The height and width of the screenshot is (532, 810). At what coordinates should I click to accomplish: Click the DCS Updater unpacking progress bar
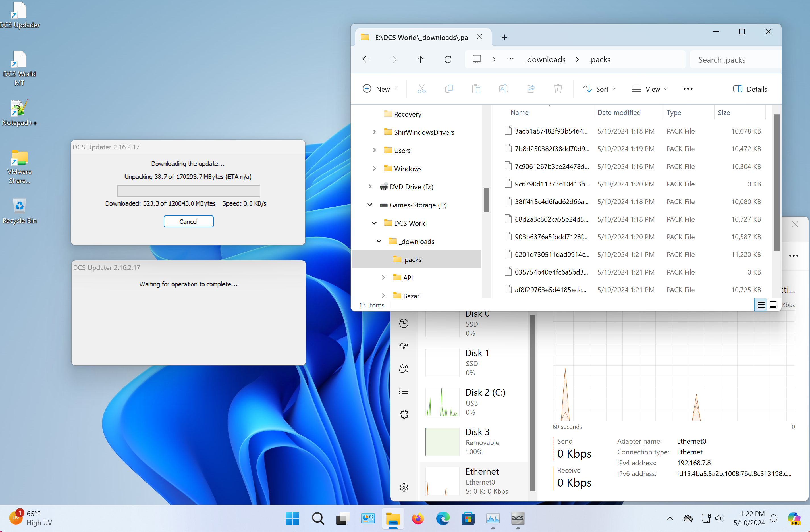[188, 191]
